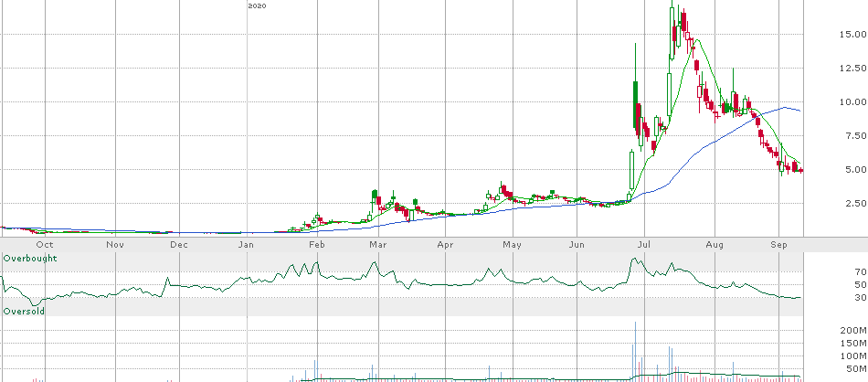Click the Oct month label

(44, 244)
